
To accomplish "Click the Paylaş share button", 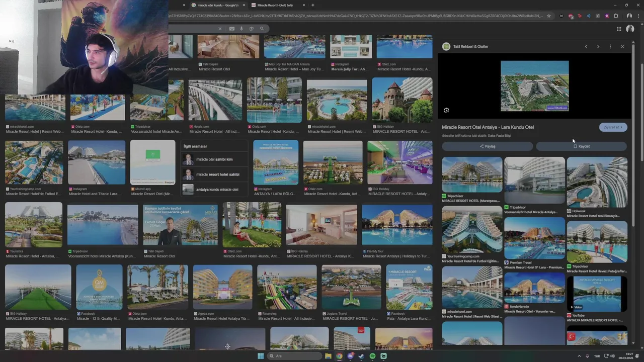I will [x=487, y=146].
